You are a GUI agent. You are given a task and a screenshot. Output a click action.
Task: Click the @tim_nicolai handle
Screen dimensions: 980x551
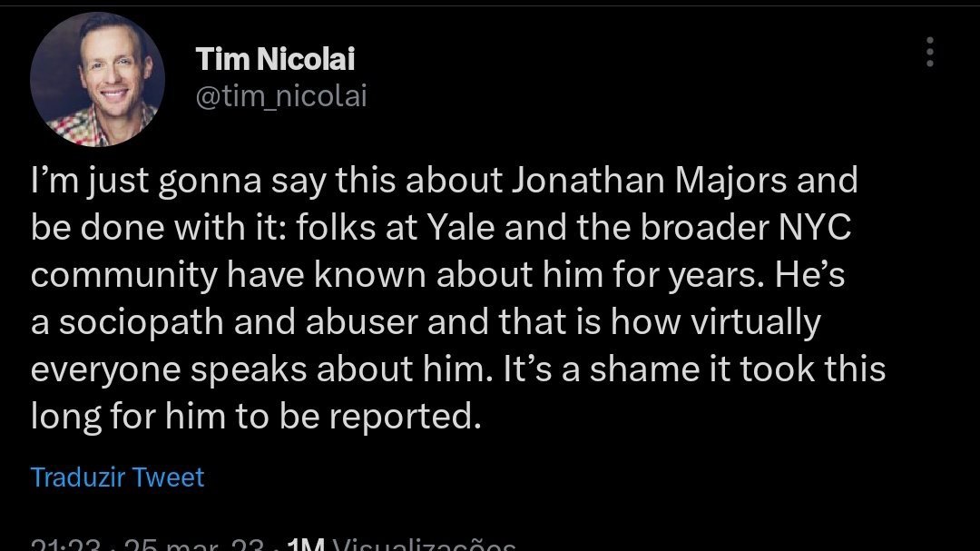(282, 96)
